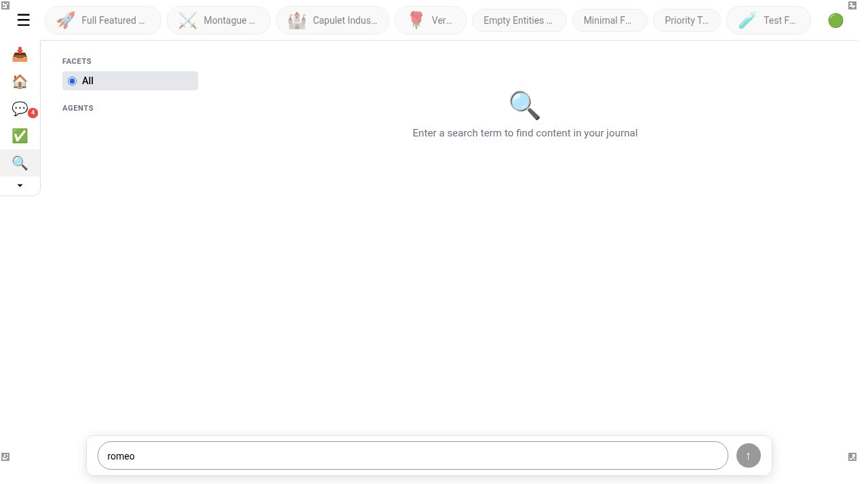Choose the Priority facet pill
The height and width of the screenshot is (484, 868).
point(686,20)
